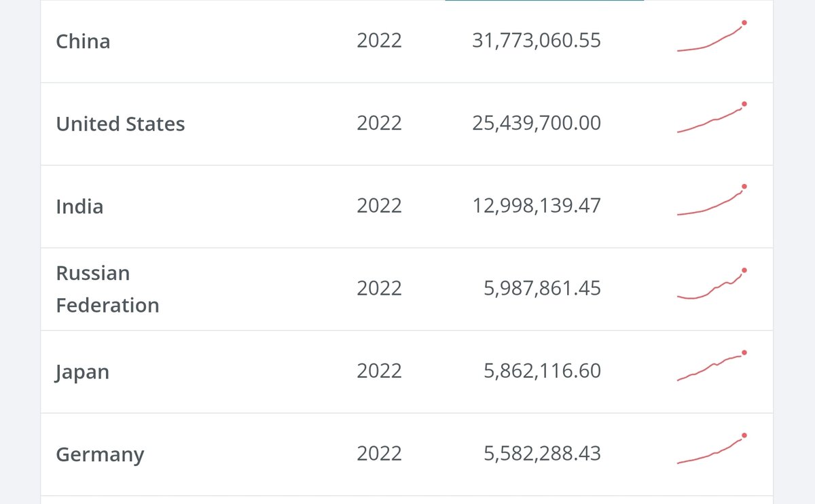This screenshot has height=504, width=815.
Task: Click the value 31,773,060.55 for China
Action: click(537, 41)
